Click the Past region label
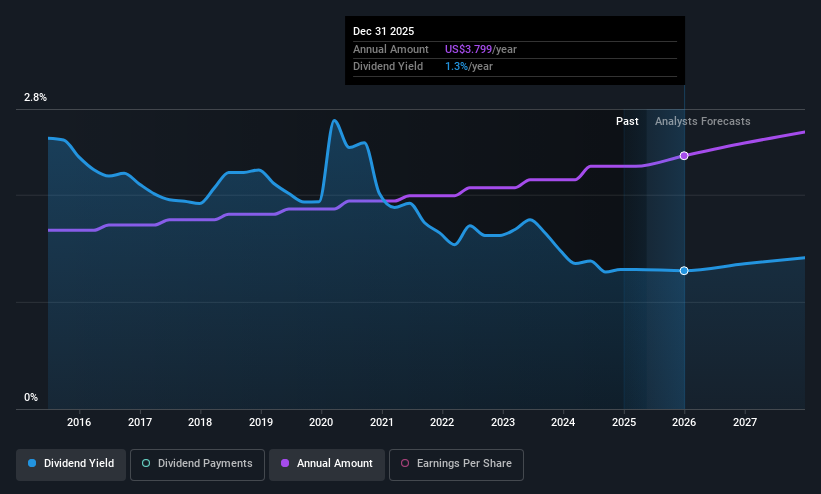The image size is (821, 494). click(x=627, y=122)
